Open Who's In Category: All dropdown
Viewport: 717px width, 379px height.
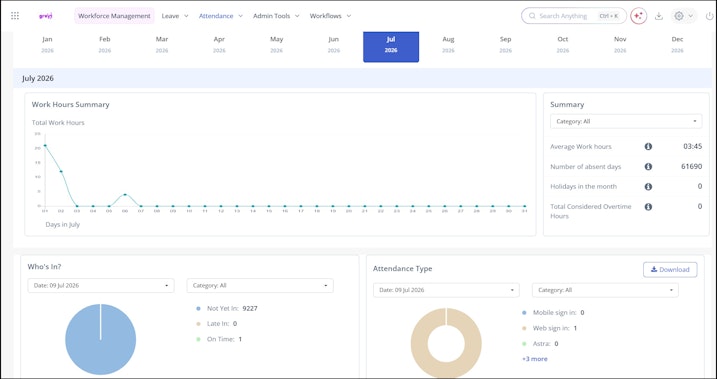pyautogui.click(x=260, y=286)
